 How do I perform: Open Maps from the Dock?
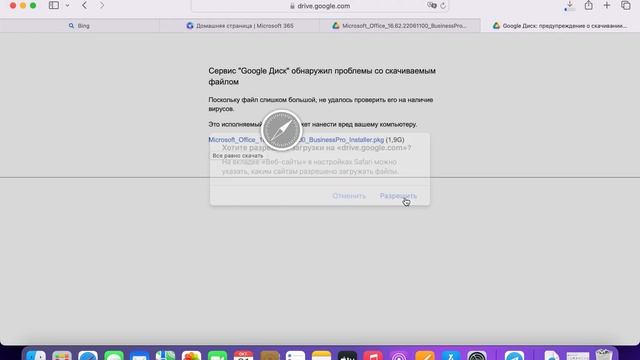pyautogui.click(x=165, y=355)
